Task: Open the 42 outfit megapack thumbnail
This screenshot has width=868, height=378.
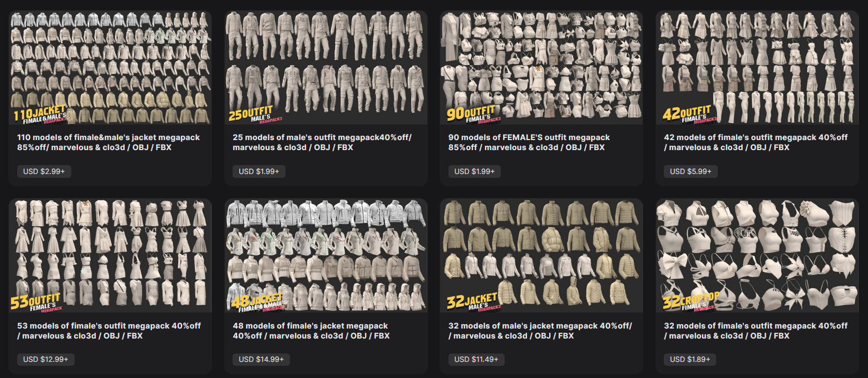Action: click(757, 67)
